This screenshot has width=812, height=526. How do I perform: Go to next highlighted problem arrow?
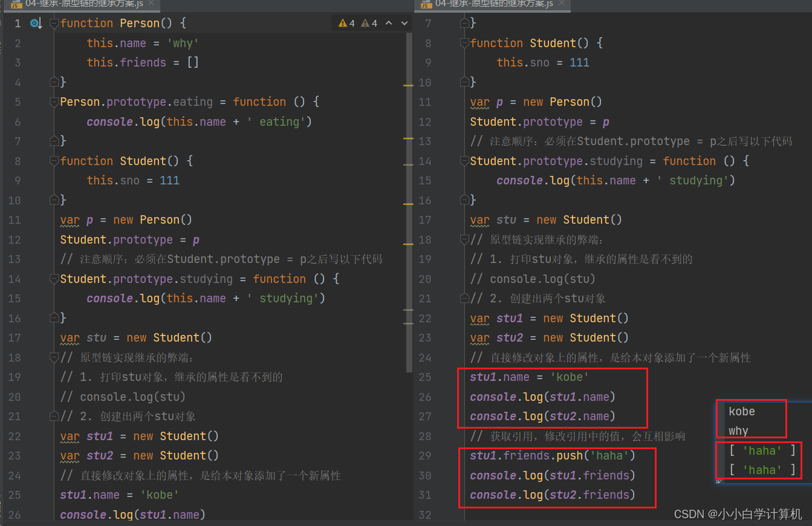404,24
